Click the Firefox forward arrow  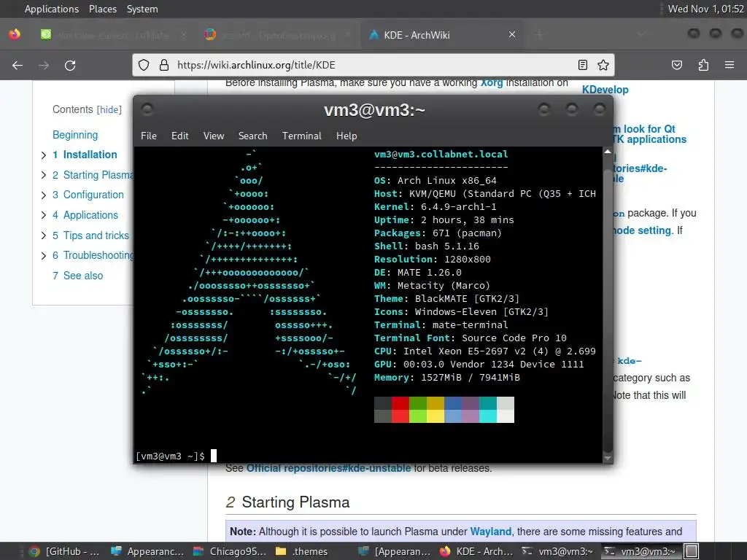point(44,65)
